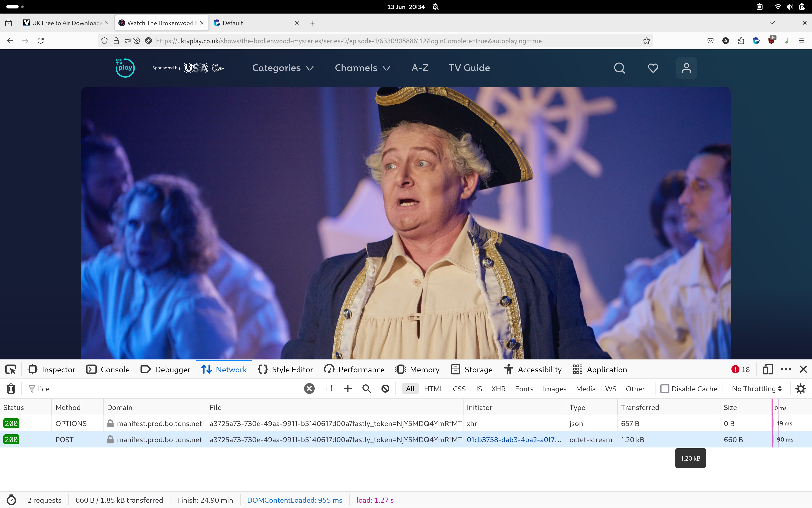Go back with the browser back arrow
Image resolution: width=812 pixels, height=508 pixels.
[10, 41]
